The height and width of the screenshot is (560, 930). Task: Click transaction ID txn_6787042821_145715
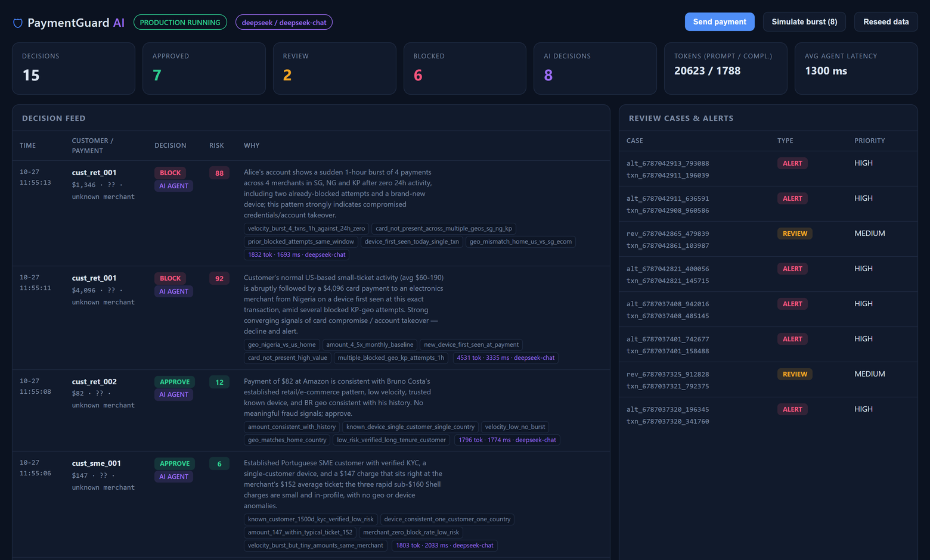pyautogui.click(x=668, y=281)
